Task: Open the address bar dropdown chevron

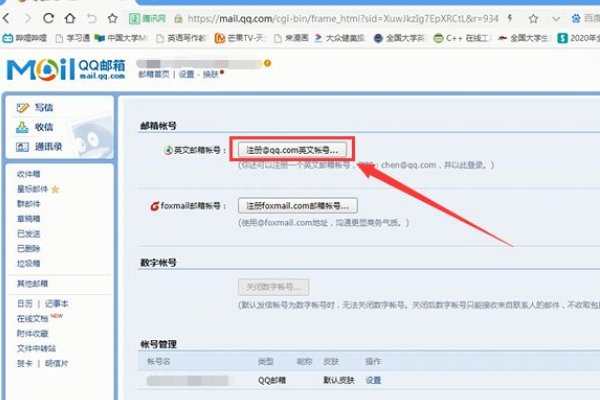Action: click(x=556, y=19)
